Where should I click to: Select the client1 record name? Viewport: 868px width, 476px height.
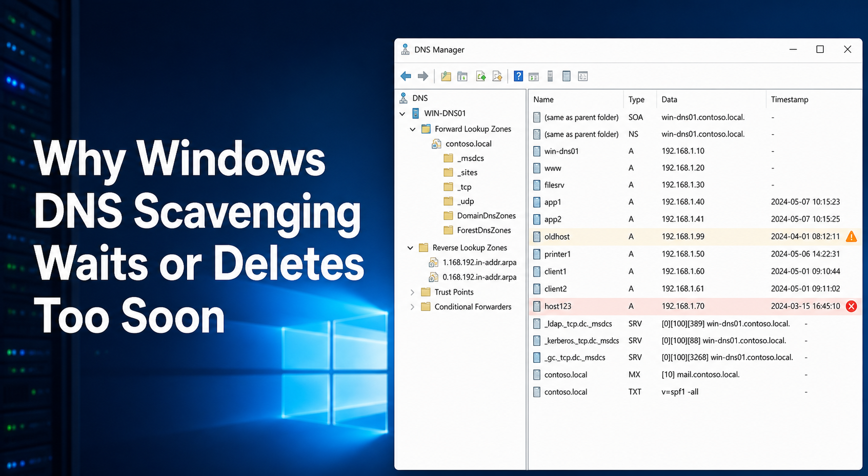(555, 272)
